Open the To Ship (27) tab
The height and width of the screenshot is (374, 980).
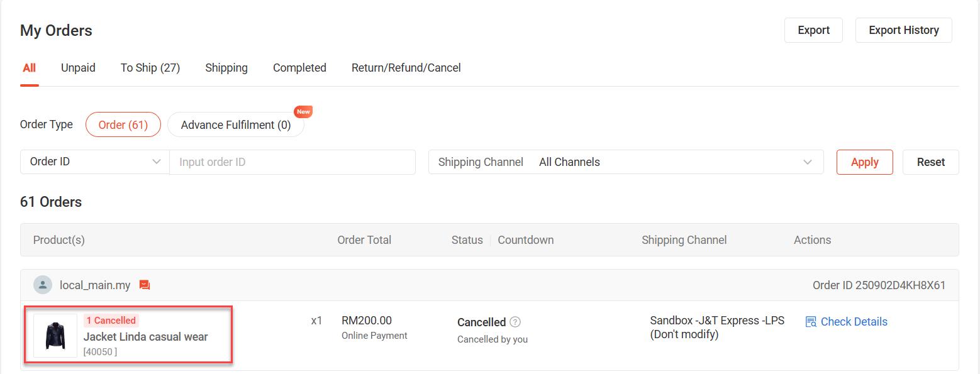click(x=150, y=68)
